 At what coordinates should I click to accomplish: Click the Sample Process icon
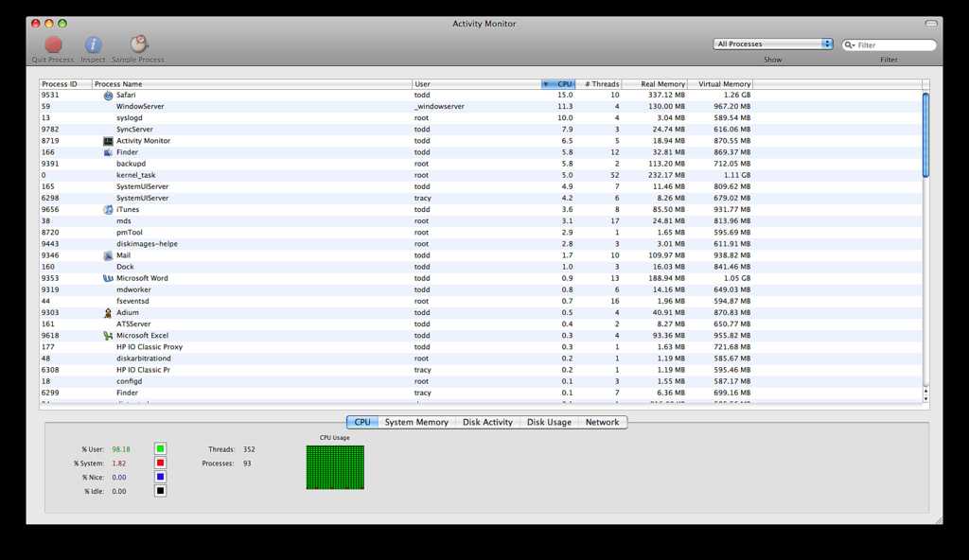click(x=138, y=44)
